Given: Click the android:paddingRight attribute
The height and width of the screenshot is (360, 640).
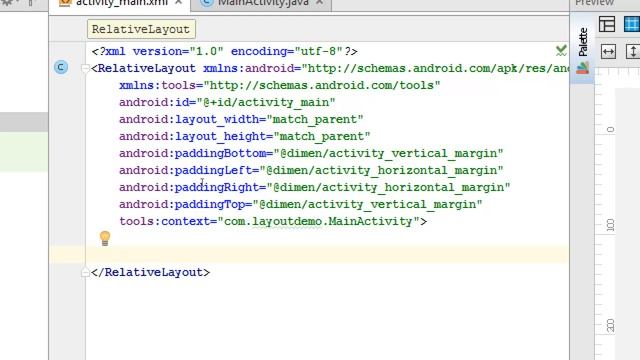Looking at the screenshot, I should [189, 187].
